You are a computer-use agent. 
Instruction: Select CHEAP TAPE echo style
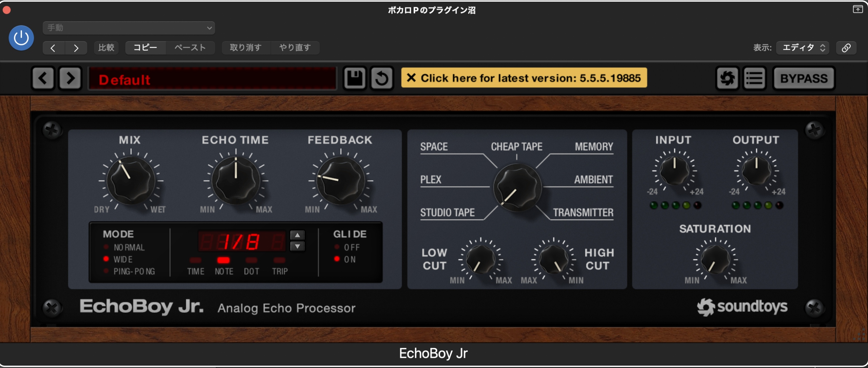pyautogui.click(x=517, y=147)
